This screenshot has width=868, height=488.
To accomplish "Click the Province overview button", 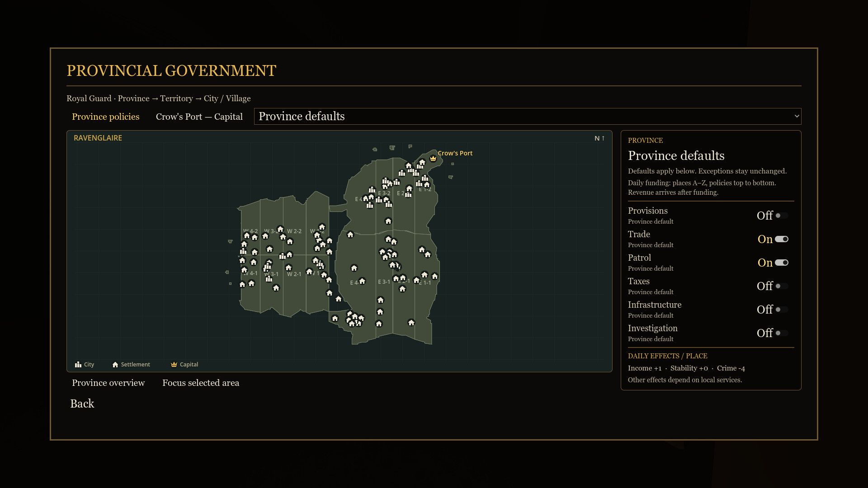I will pos(108,383).
